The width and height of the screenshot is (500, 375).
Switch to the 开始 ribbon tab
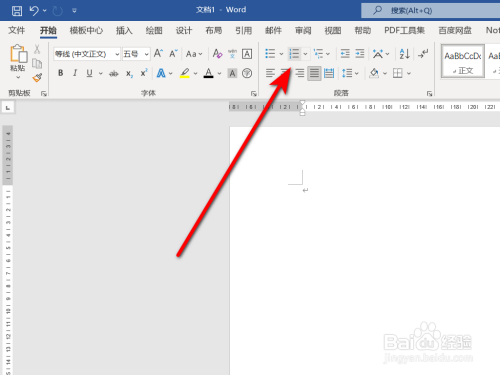click(x=48, y=30)
